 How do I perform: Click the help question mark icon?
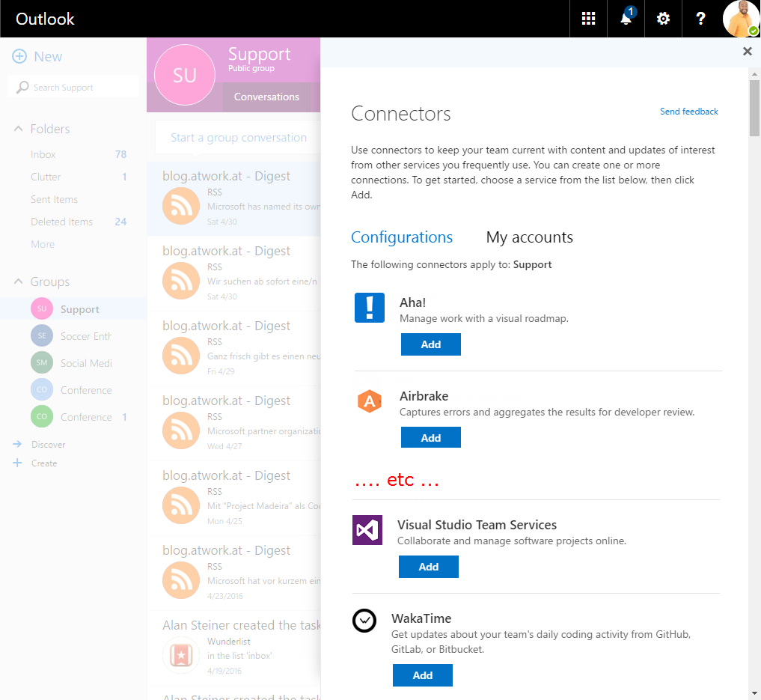(x=700, y=19)
